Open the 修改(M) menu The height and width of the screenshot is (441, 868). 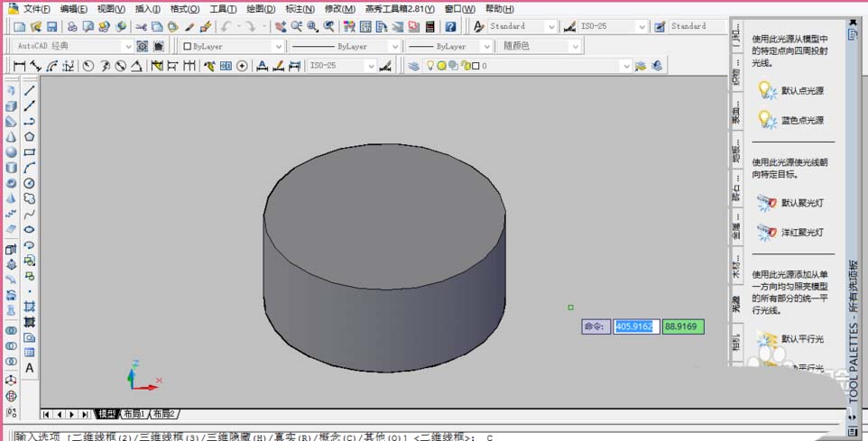coord(340,9)
